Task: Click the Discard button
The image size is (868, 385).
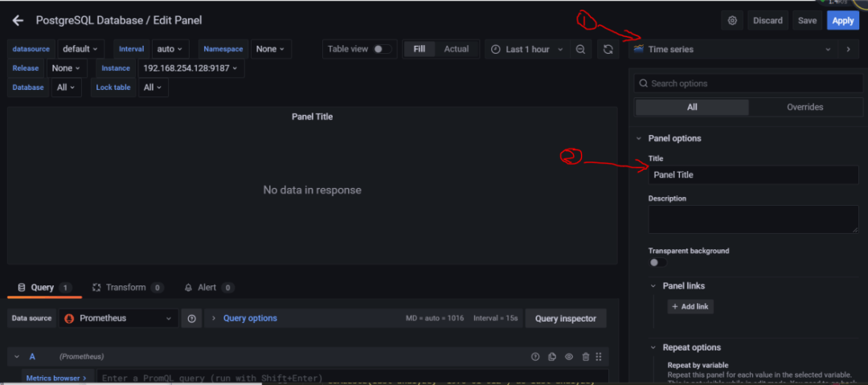Action: click(768, 21)
